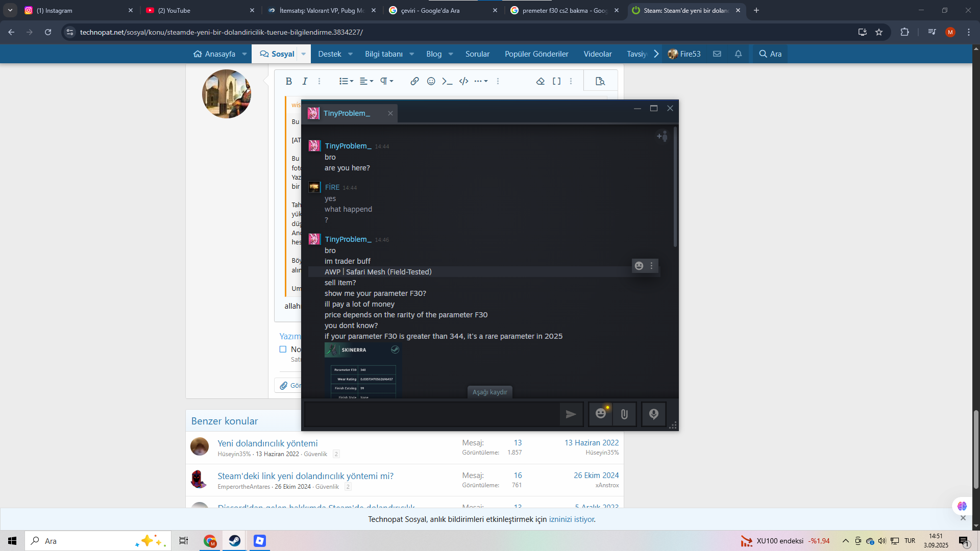Open Task View on the taskbar

pyautogui.click(x=184, y=541)
